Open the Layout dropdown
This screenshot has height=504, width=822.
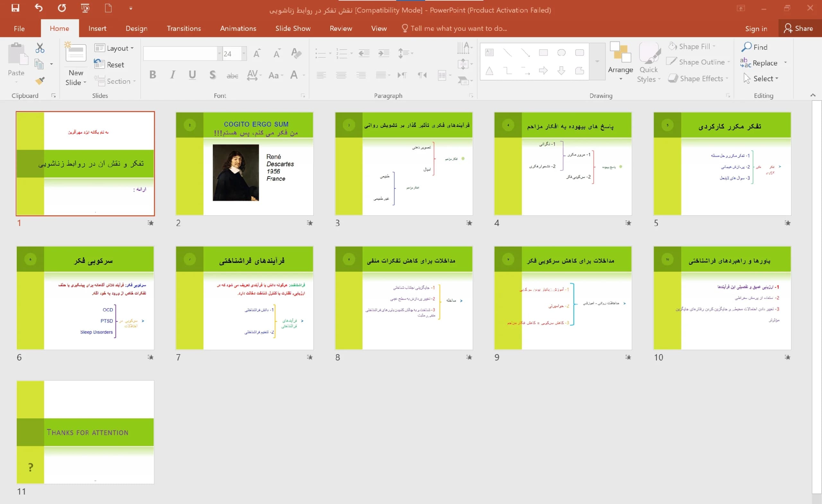[114, 48]
